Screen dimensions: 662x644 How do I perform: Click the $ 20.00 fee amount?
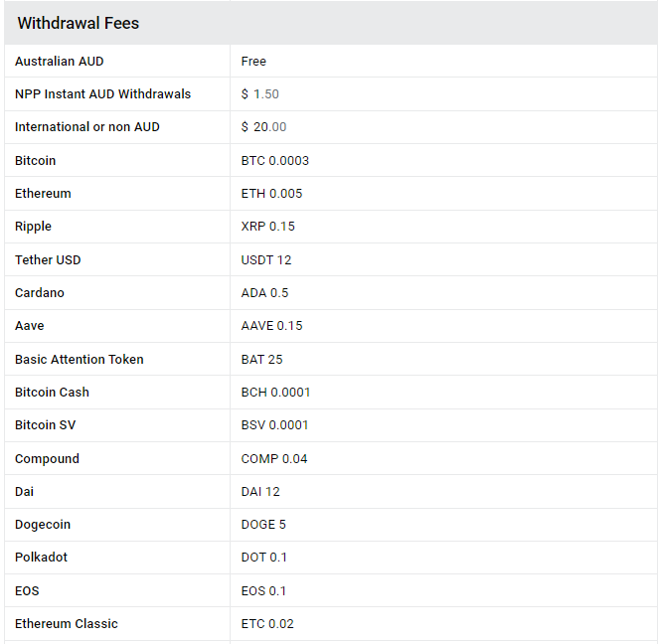tap(263, 127)
